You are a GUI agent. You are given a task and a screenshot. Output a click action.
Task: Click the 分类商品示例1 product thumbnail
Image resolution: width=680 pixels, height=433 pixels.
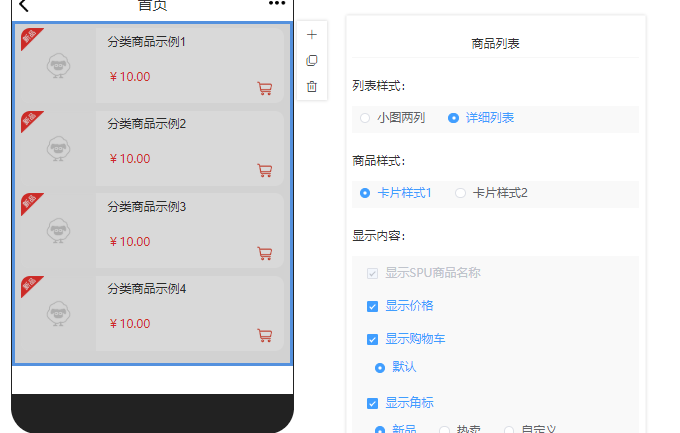[x=55, y=65]
